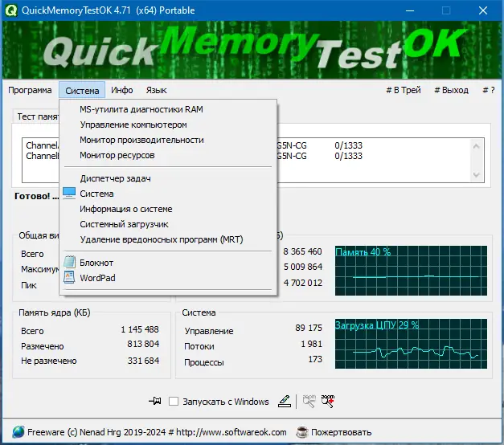Image resolution: width=504 pixels, height=445 pixels.
Task: Open Блокнот from the menu
Action: (168, 263)
